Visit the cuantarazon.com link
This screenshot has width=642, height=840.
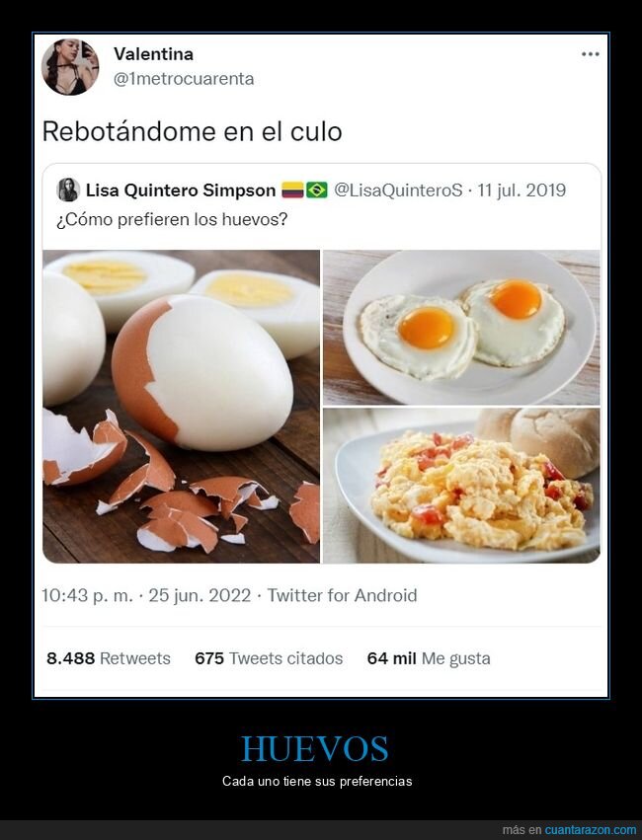pyautogui.click(x=591, y=829)
